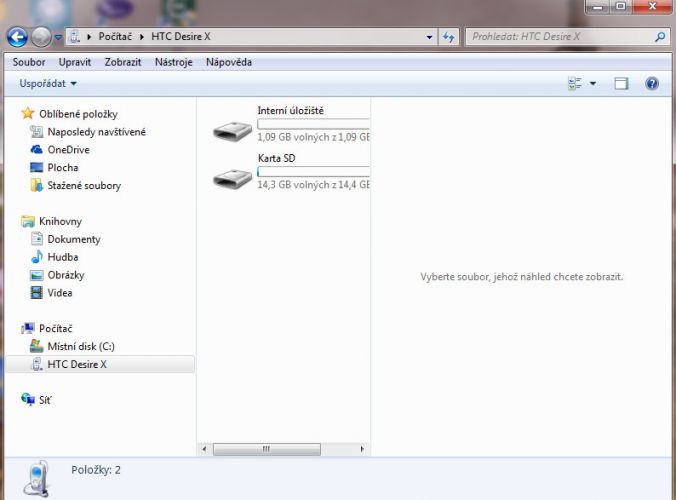Image resolution: width=676 pixels, height=500 pixels.
Task: Open the address bar history dropdown
Action: (429, 37)
